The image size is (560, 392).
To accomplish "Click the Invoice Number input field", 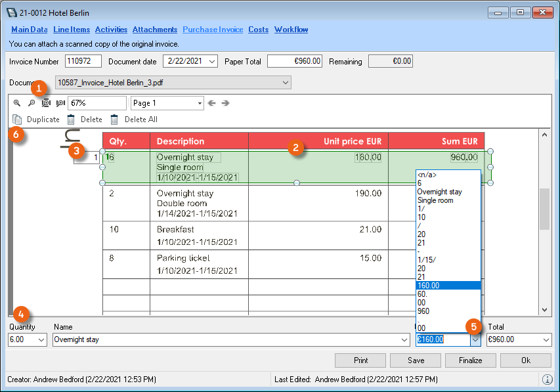I will click(x=83, y=61).
